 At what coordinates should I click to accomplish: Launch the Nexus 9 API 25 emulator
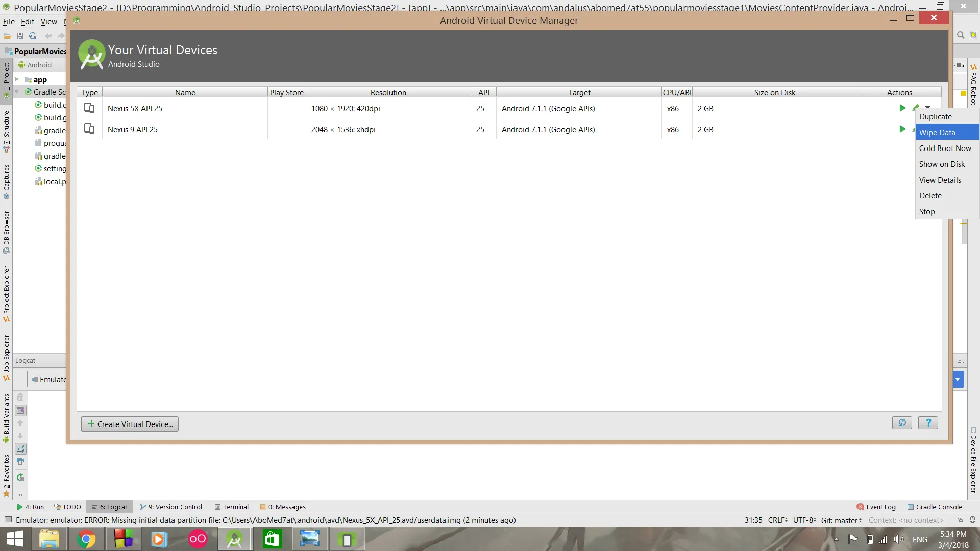902,129
